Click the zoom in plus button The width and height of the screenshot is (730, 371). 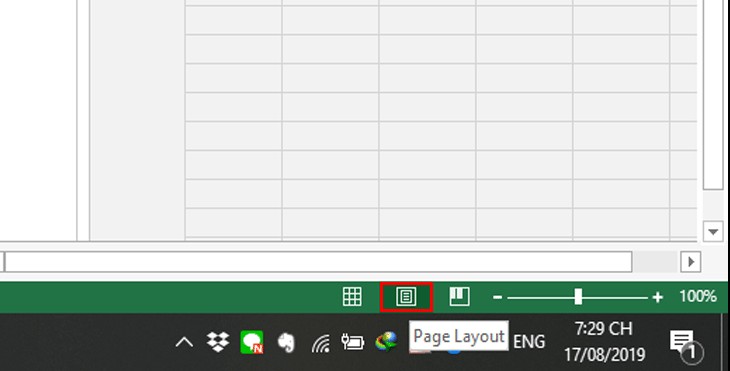(x=657, y=297)
